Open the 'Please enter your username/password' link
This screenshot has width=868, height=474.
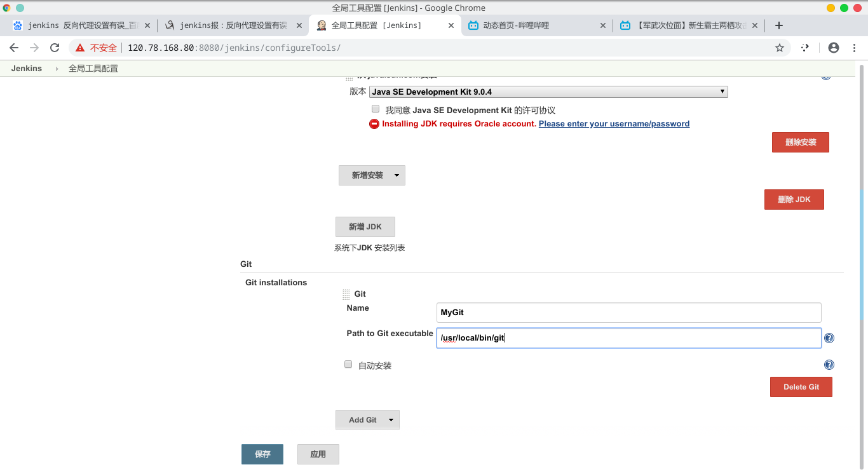point(614,124)
